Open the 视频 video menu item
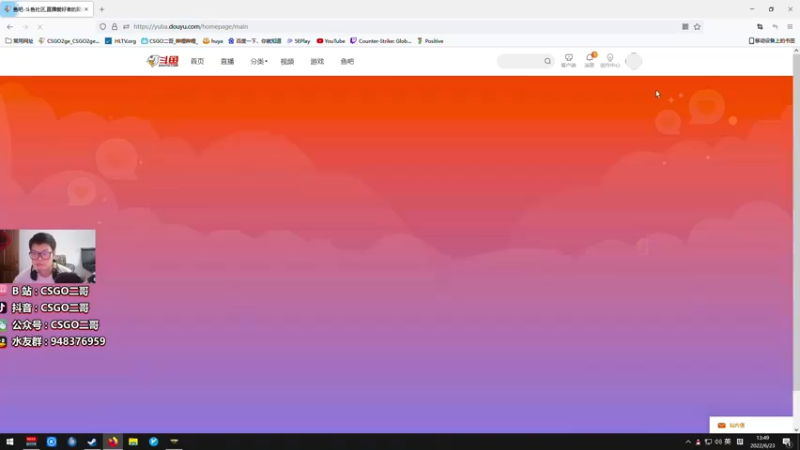The width and height of the screenshot is (800, 450). 287,61
